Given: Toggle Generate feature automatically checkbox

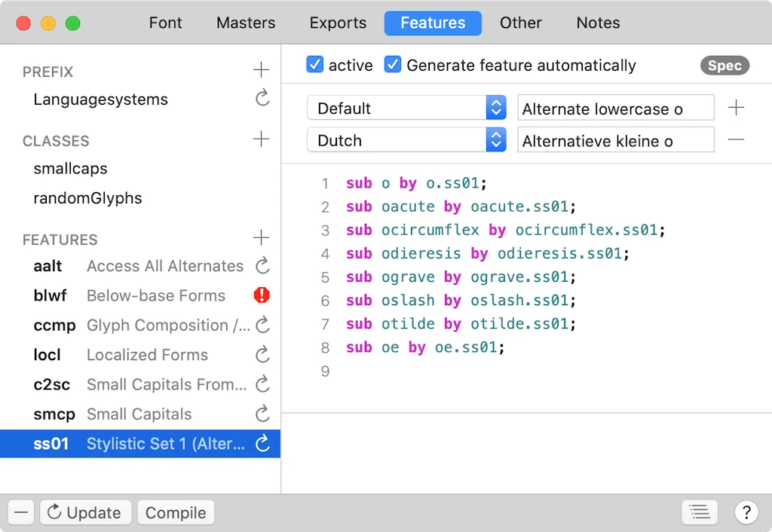Looking at the screenshot, I should pyautogui.click(x=393, y=65).
